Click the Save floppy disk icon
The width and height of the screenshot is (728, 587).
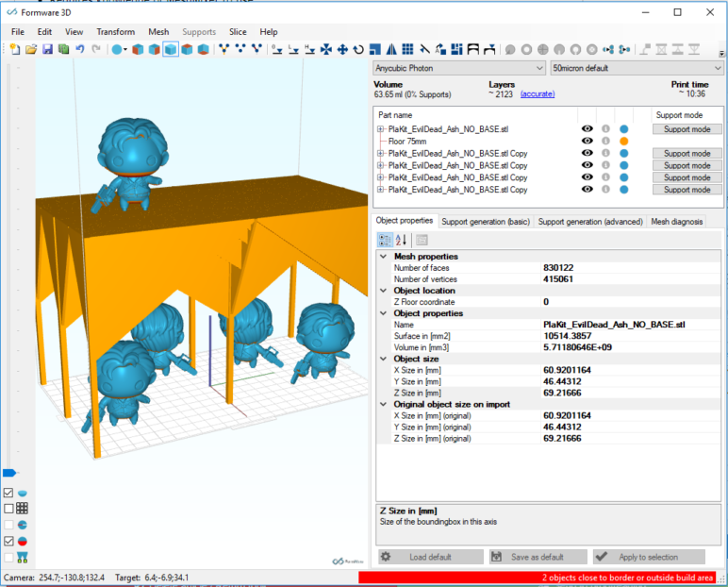click(x=47, y=49)
